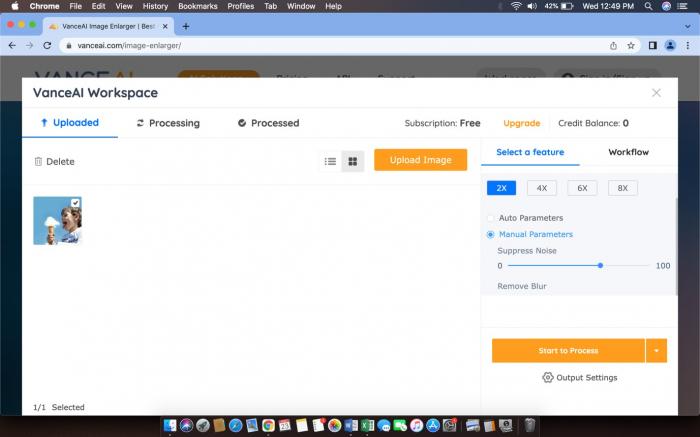Toggle Chrome side panel icon
This screenshot has width=700, height=437.
pyautogui.click(x=653, y=46)
